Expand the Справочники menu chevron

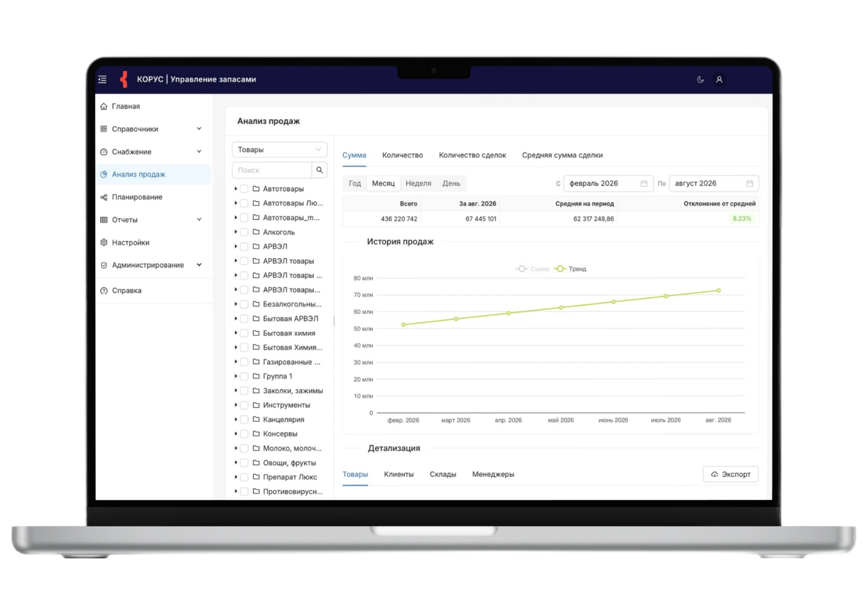click(x=199, y=129)
